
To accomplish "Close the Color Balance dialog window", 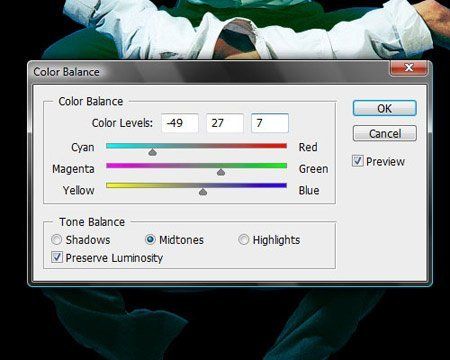I will (x=409, y=68).
